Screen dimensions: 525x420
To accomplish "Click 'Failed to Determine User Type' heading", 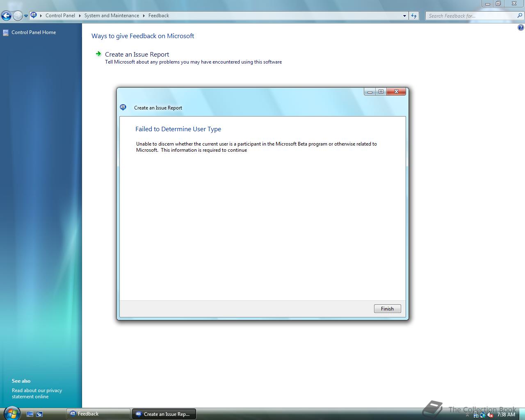I will point(178,129).
